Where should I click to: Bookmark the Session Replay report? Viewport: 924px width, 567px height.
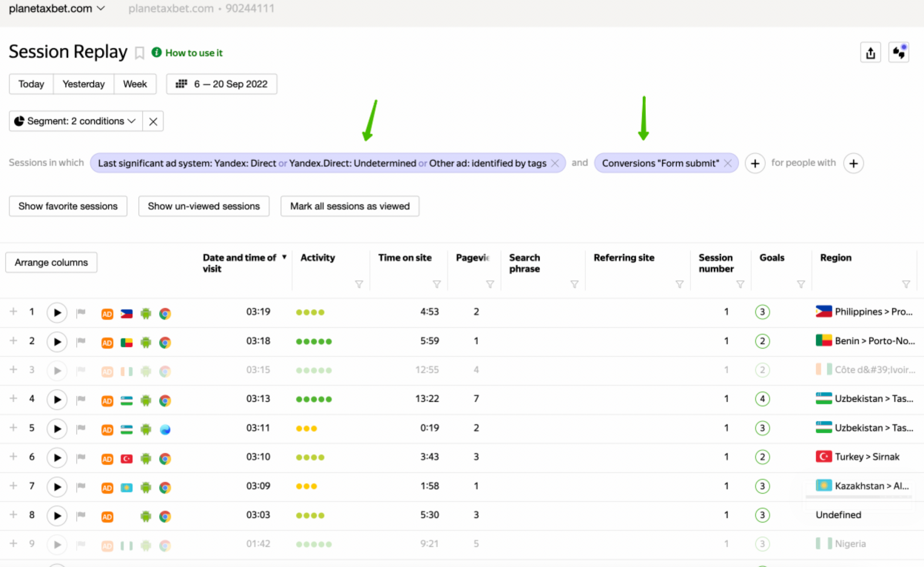[x=139, y=53]
